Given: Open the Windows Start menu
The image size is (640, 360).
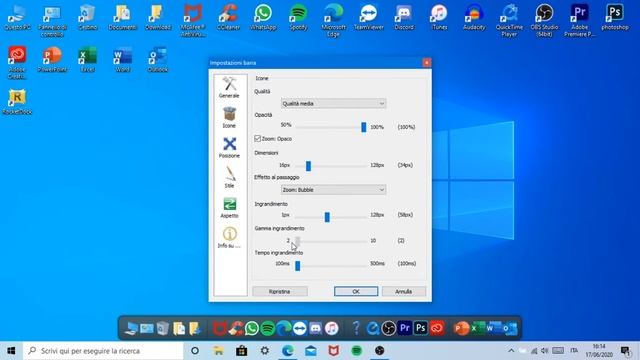Looking at the screenshot, I should (x=11, y=351).
